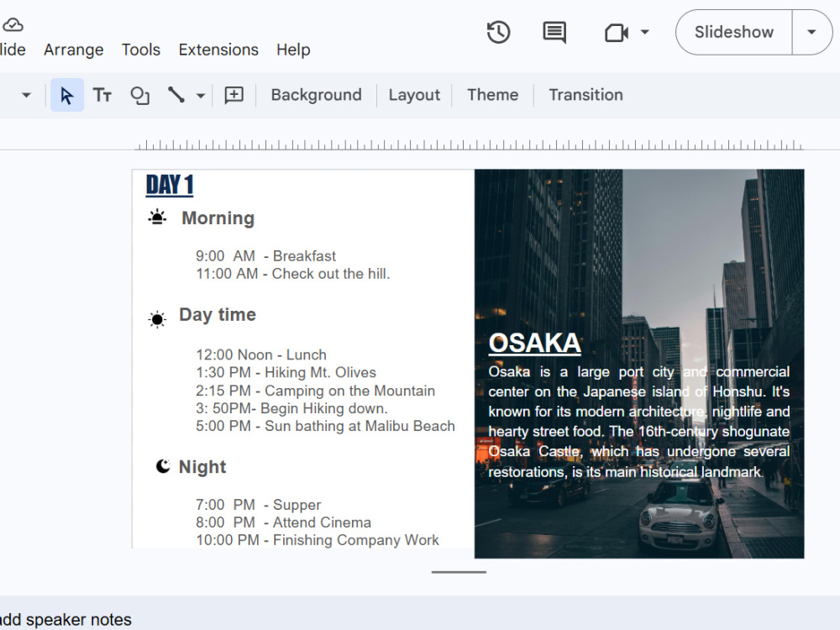Viewport: 840px width, 630px height.
Task: Select the Text box tool
Action: [102, 95]
